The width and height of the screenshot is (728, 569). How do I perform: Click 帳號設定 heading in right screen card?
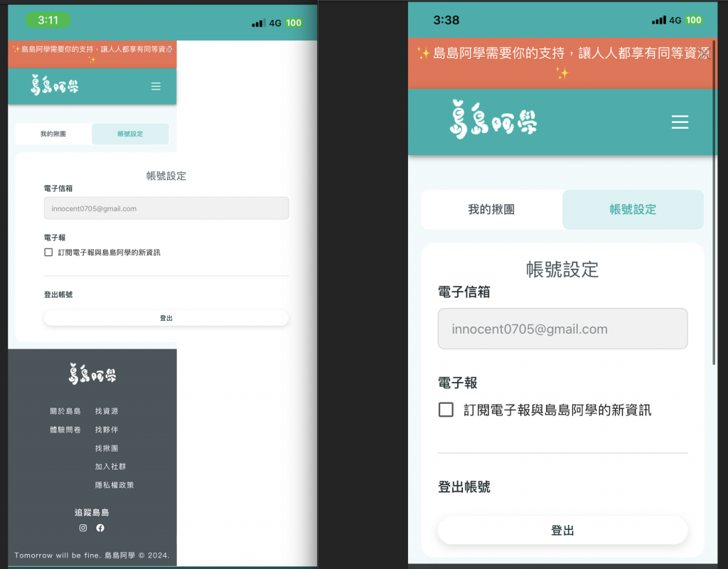pyautogui.click(x=562, y=270)
